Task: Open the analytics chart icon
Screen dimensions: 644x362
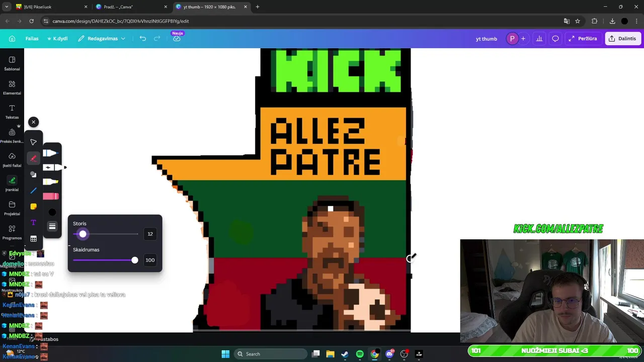Action: (x=539, y=39)
